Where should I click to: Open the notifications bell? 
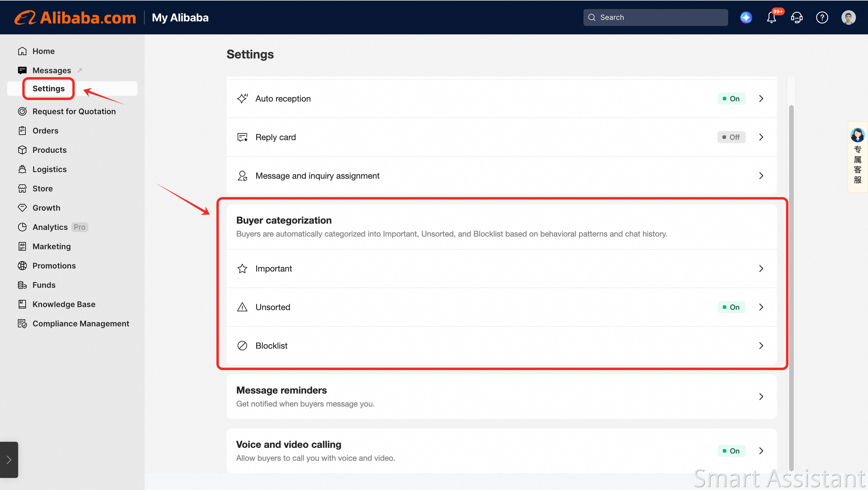click(771, 17)
